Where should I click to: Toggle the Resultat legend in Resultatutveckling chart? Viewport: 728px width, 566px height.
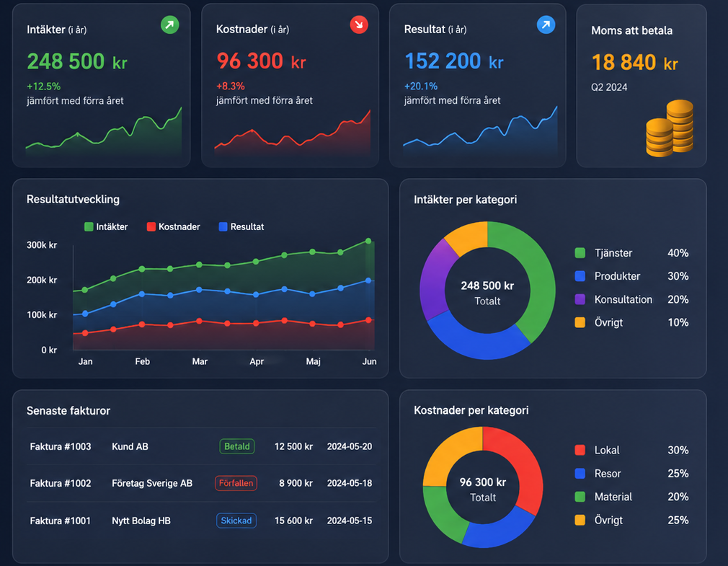241,226
